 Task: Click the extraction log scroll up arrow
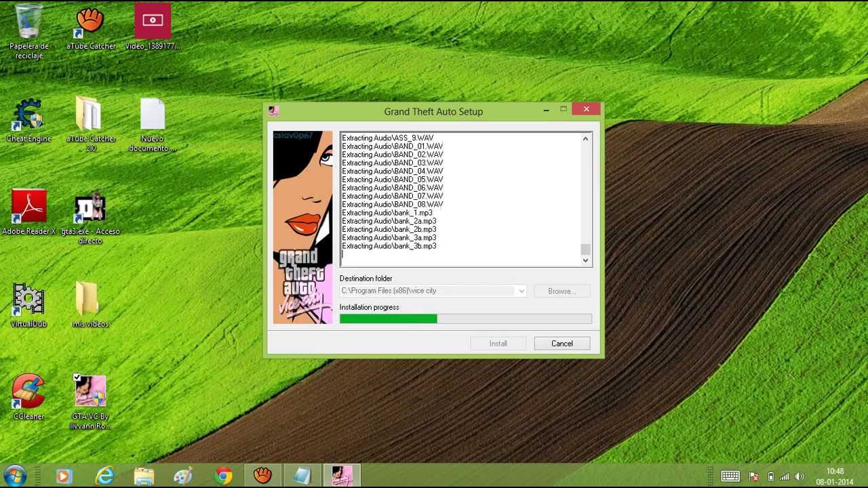click(586, 139)
